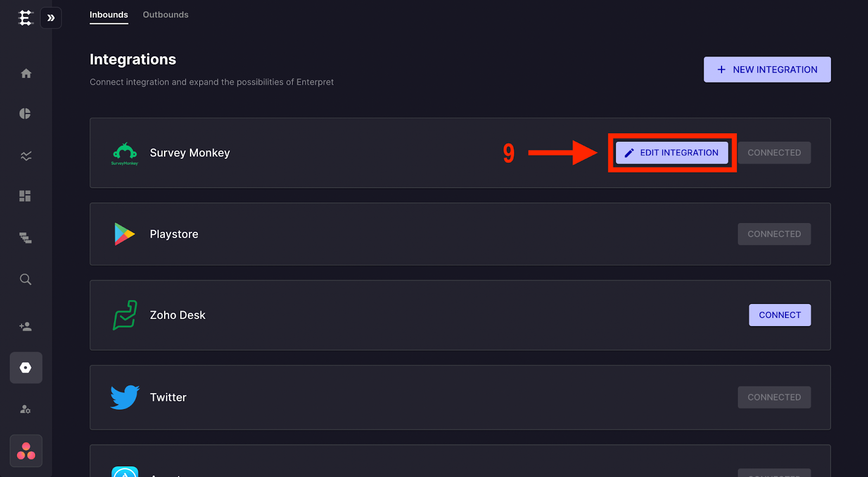Open the search magnifier icon in sidebar
Image resolution: width=868 pixels, height=477 pixels.
coord(25,279)
